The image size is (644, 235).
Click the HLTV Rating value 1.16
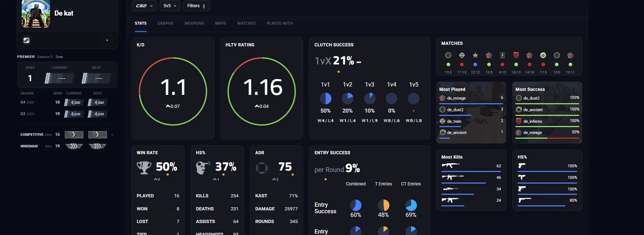coord(263,87)
